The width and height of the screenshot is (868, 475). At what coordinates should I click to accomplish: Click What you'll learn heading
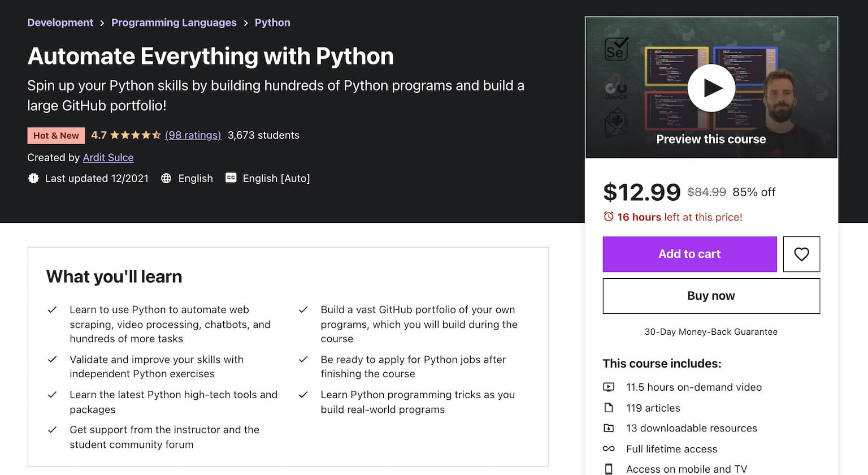point(114,277)
